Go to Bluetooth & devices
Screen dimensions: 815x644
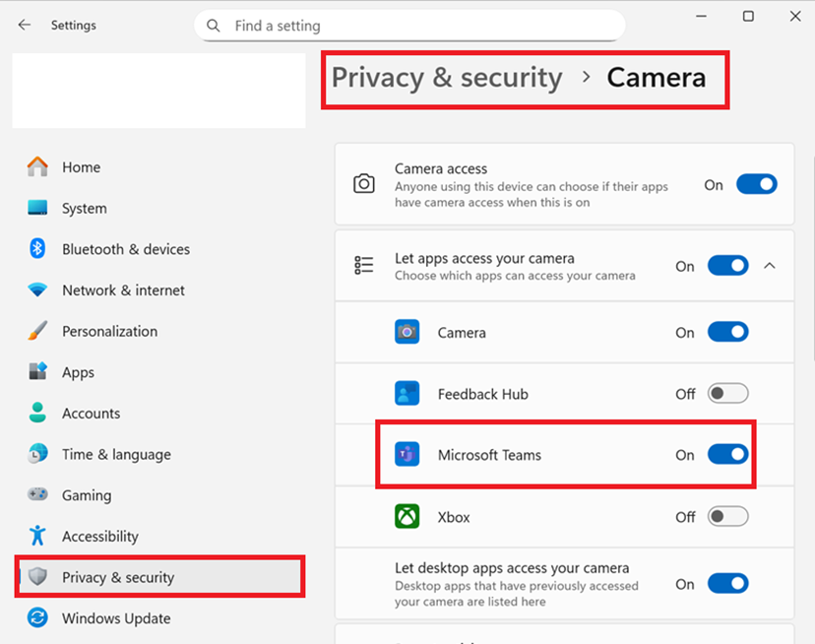(126, 249)
